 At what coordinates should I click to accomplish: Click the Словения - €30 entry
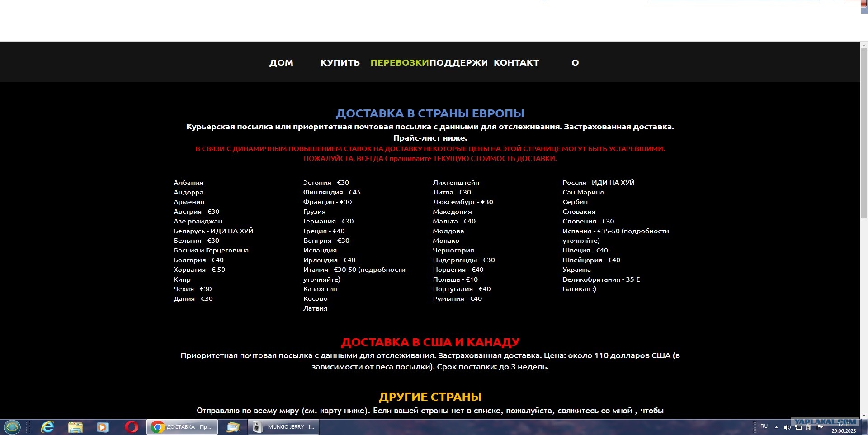pyautogui.click(x=588, y=221)
